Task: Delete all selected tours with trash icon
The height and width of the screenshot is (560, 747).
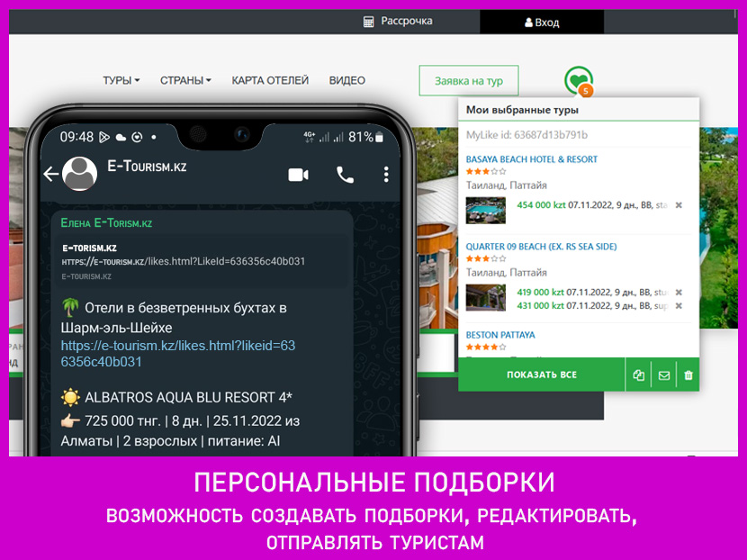Action: (688, 375)
